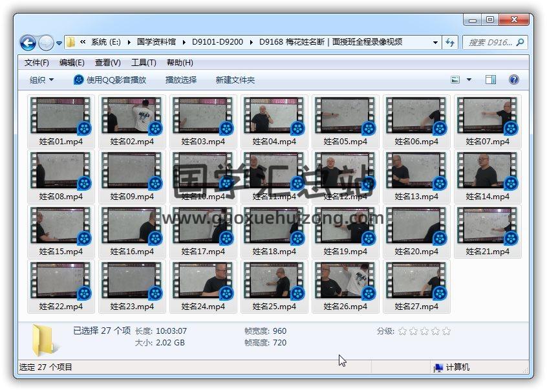
Task: Expand arrow after 系统 (E:) breadcrumb
Action: (x=129, y=42)
